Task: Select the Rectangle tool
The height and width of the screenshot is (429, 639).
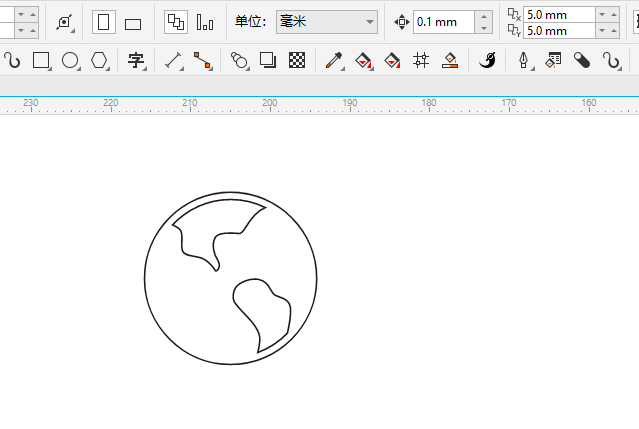Action: click(40, 61)
